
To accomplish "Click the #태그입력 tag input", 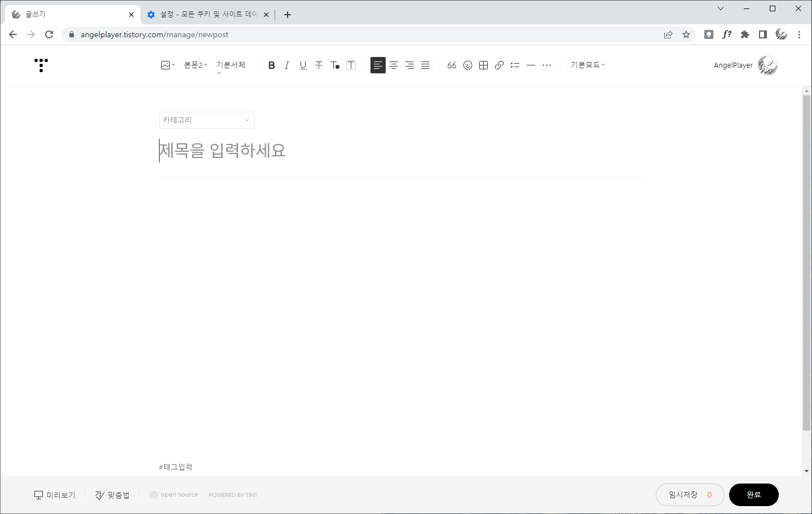I will [x=175, y=467].
